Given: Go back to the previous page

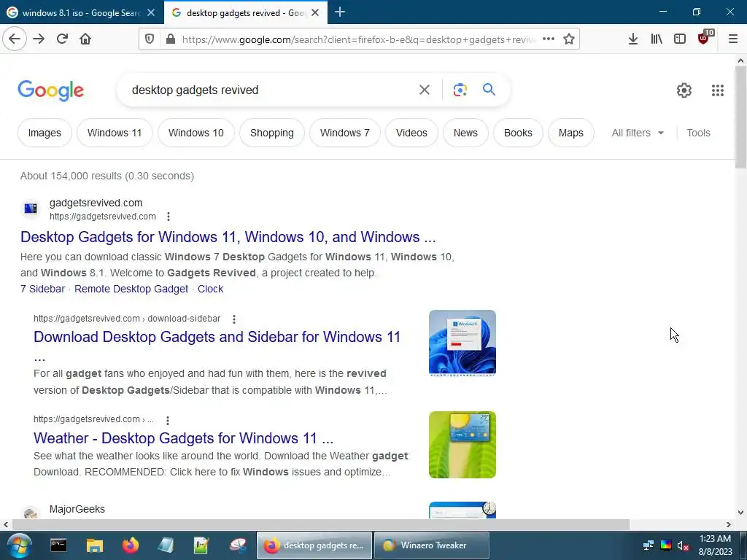Looking at the screenshot, I should point(15,39).
